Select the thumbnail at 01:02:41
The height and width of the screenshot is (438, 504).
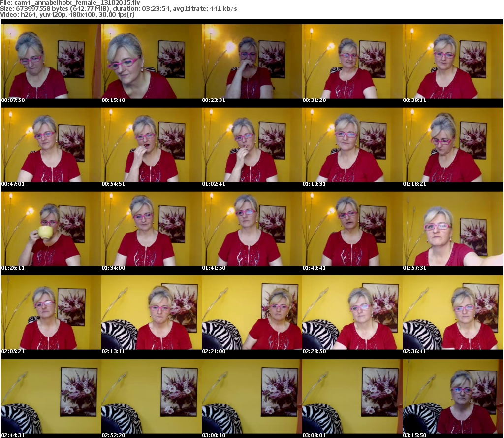point(252,145)
